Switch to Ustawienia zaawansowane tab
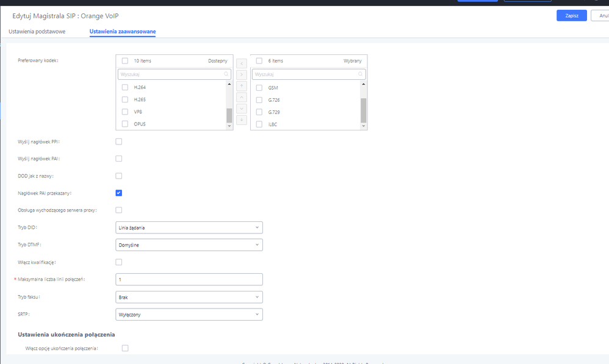 (123, 32)
